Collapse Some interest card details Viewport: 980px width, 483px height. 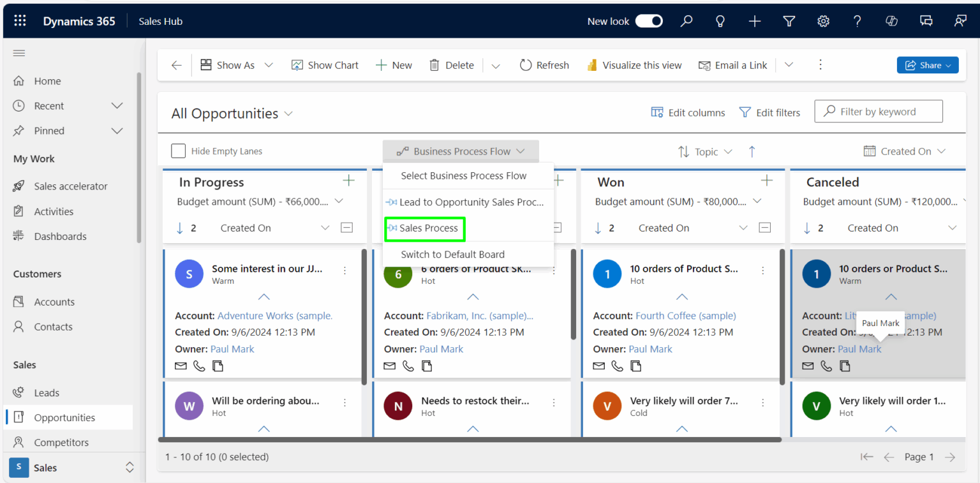(x=264, y=297)
